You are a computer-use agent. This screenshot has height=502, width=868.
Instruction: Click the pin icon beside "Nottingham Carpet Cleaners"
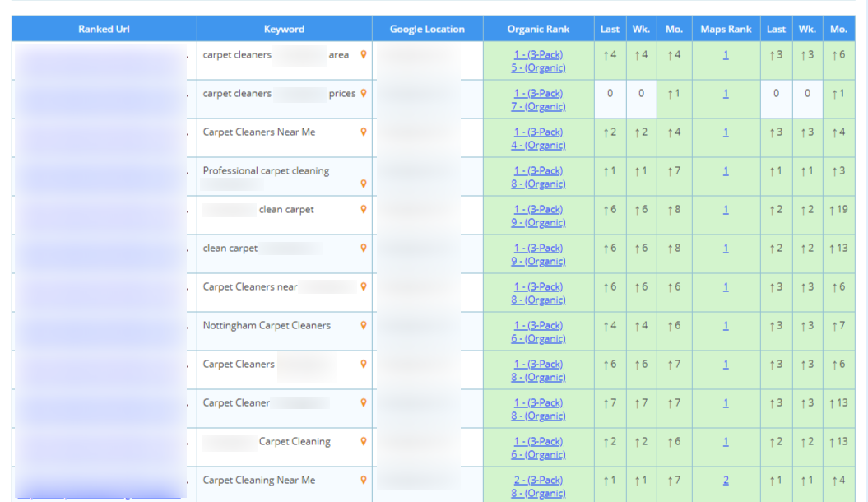(364, 326)
